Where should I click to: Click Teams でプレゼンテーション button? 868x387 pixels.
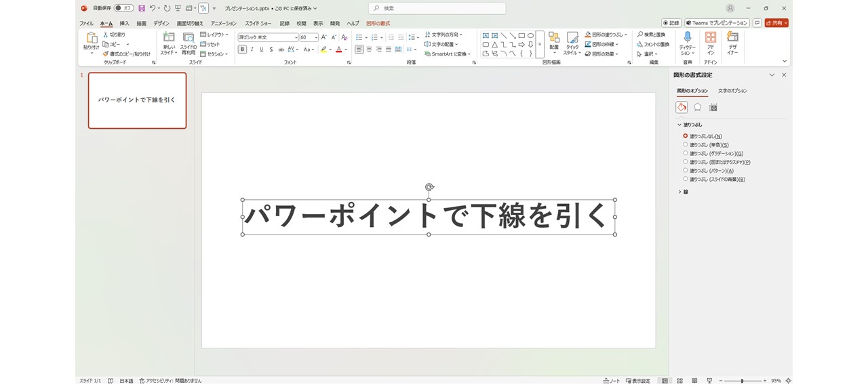[x=717, y=23]
